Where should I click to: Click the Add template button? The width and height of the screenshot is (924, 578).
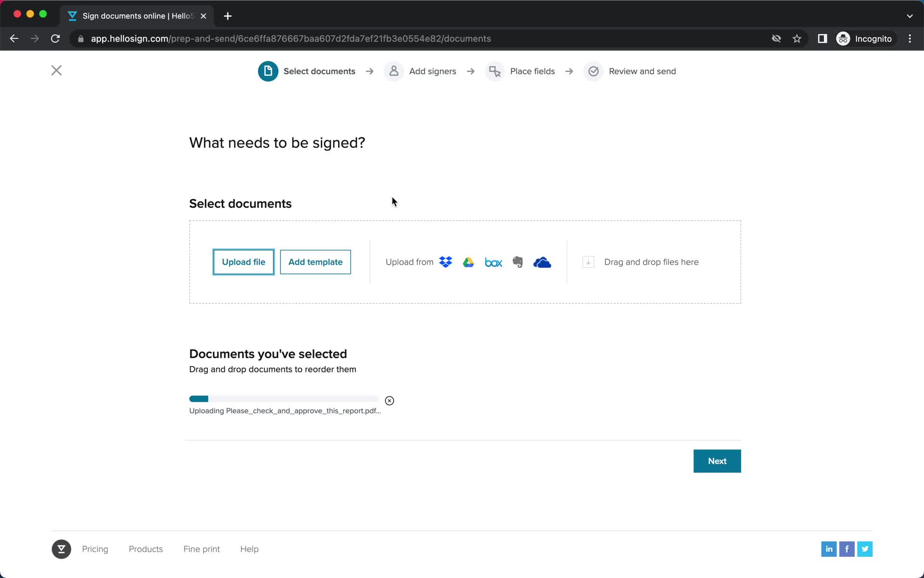point(315,262)
